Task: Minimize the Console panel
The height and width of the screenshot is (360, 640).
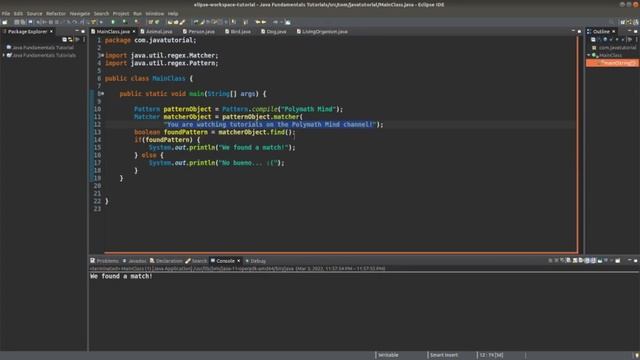Action: pyautogui.click(x=629, y=260)
